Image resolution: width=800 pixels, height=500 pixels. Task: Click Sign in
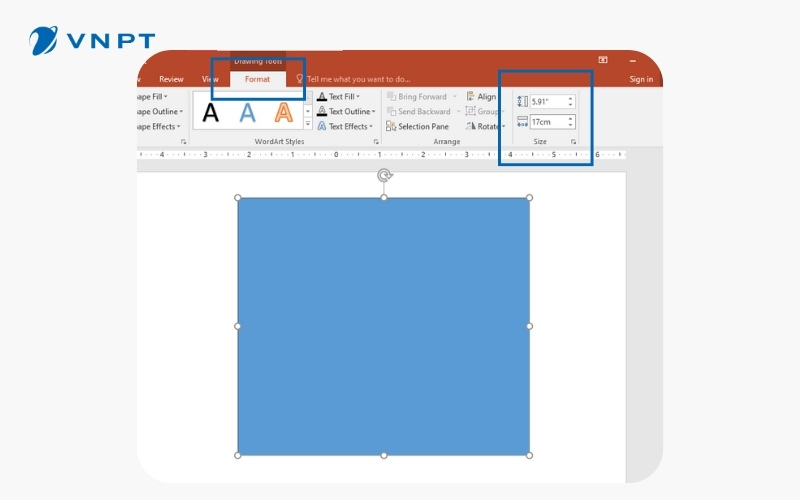[641, 79]
